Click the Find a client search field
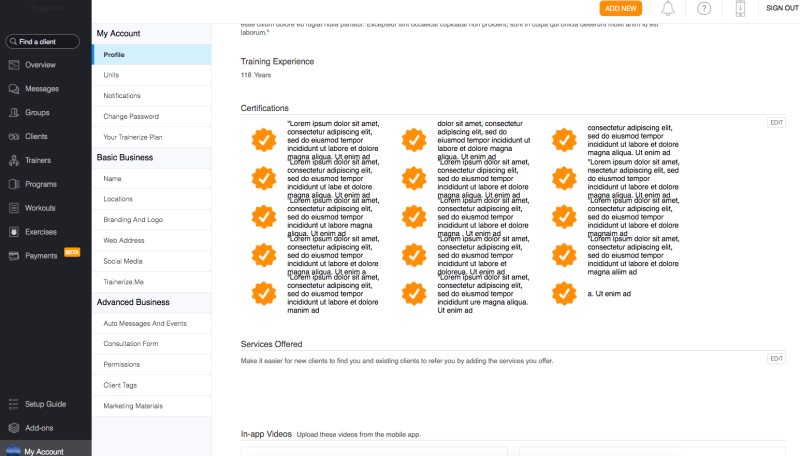The width and height of the screenshot is (800, 456). tap(46, 41)
